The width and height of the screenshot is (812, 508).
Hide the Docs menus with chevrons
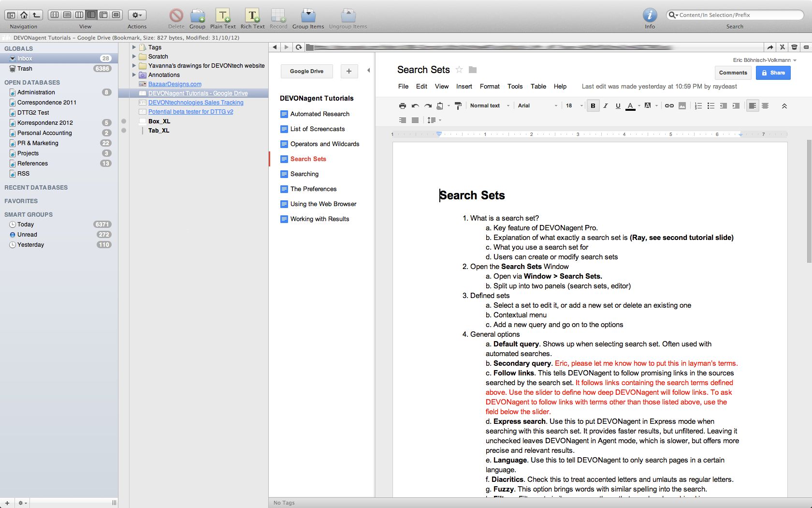[x=784, y=105]
